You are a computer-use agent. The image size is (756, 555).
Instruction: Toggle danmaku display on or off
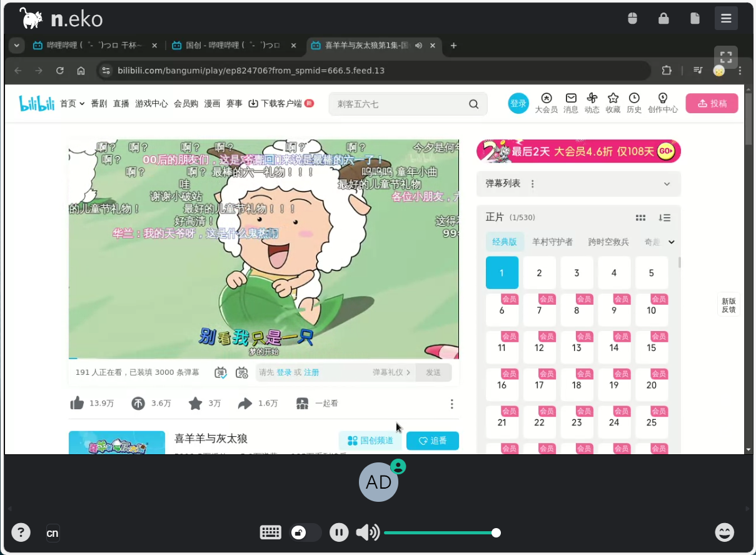[x=221, y=372]
